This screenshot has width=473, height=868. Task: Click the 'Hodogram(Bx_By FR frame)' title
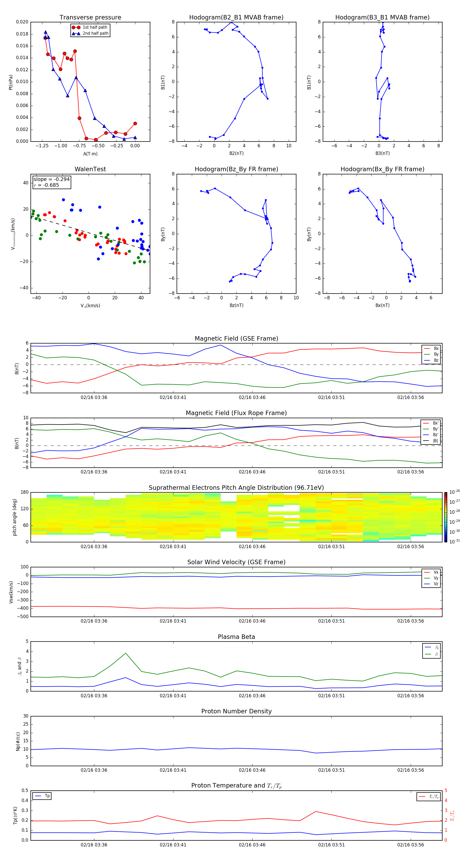pyautogui.click(x=382, y=169)
